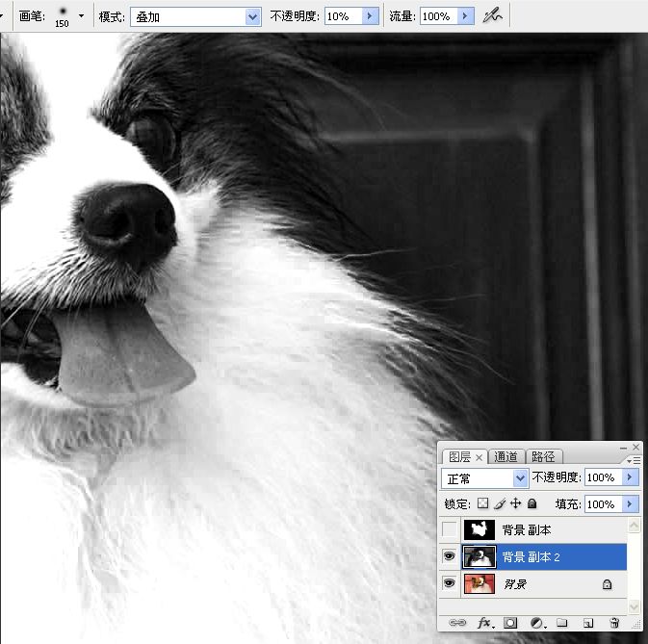Viewport: 648px width, 644px height.
Task: Hide the 背景 layer
Action: (450, 582)
